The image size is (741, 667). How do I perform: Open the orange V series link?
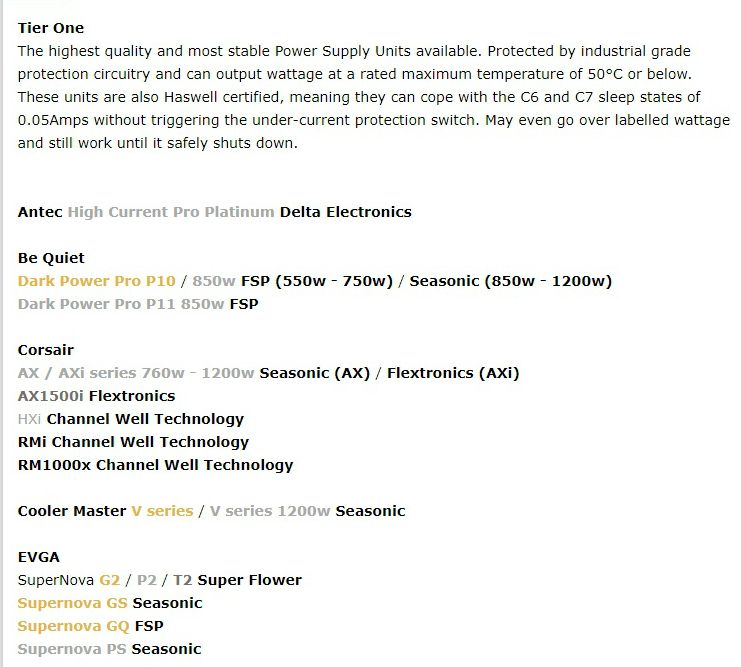(162, 511)
